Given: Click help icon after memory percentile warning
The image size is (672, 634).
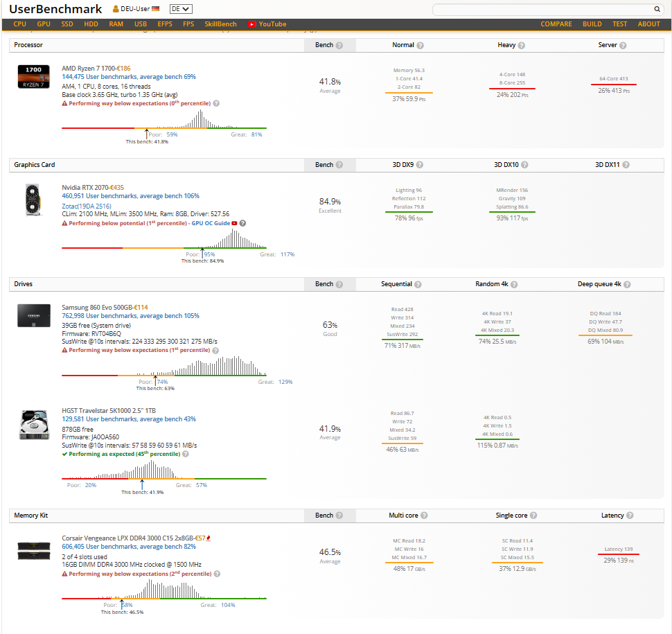Looking at the screenshot, I should click(217, 574).
